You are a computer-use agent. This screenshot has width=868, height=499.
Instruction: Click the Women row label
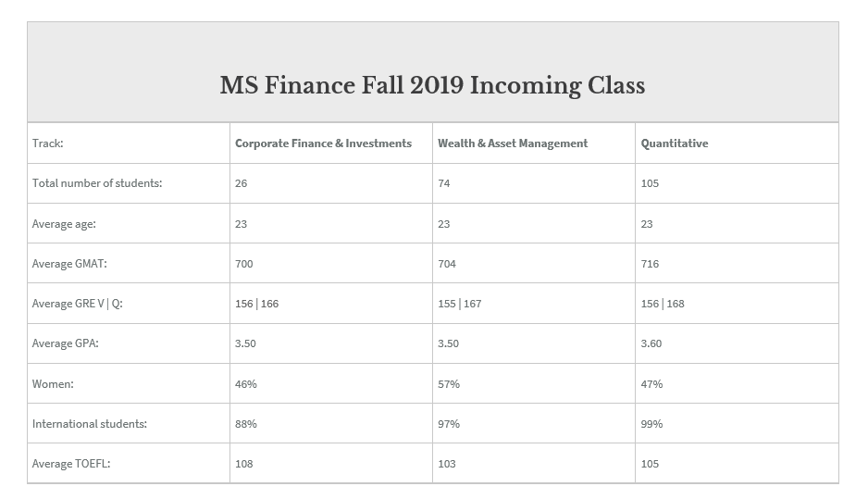(53, 383)
